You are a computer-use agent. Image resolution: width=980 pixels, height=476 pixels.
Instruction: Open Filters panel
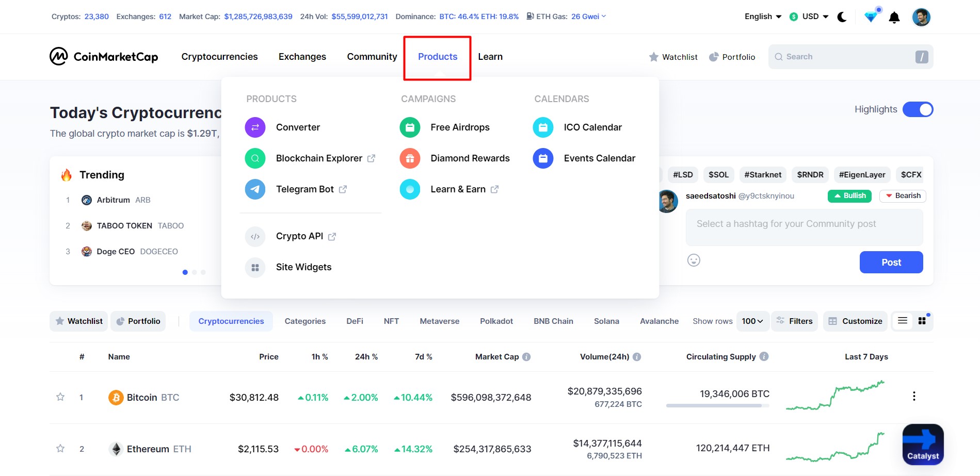[795, 321]
